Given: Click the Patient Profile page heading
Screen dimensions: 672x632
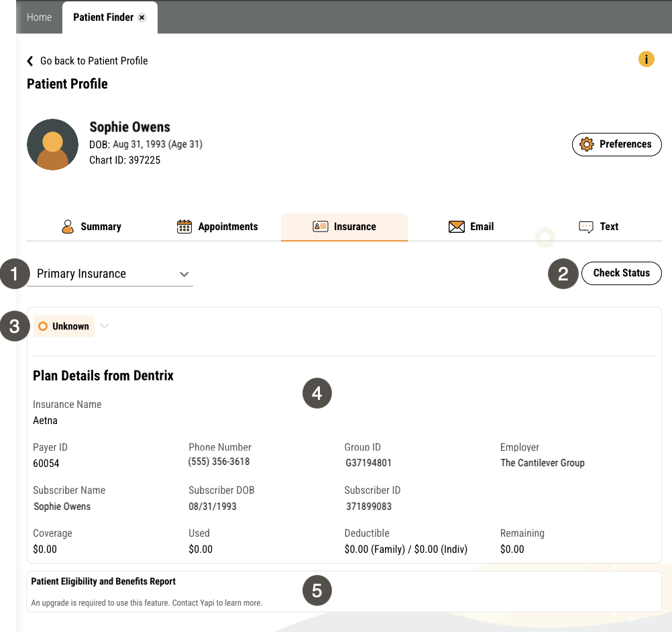Looking at the screenshot, I should pyautogui.click(x=67, y=84).
